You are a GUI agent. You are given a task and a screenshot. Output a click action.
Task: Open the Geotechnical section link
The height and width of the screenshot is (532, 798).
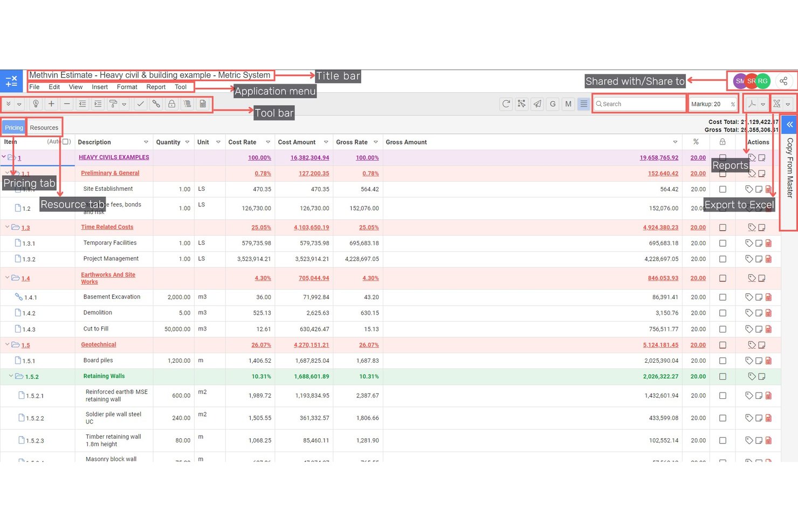pos(99,344)
